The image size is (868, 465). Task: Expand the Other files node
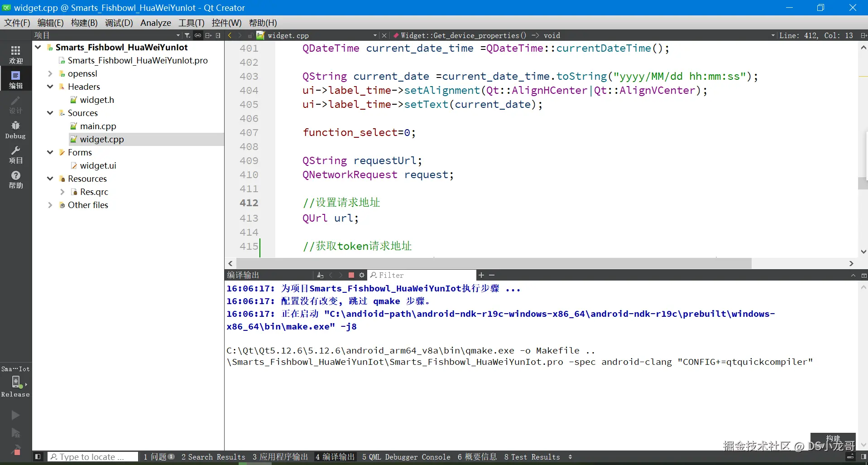[x=50, y=205]
